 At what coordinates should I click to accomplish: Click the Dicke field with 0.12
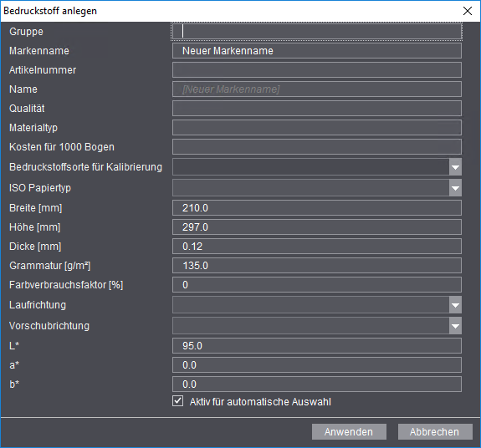pos(317,247)
